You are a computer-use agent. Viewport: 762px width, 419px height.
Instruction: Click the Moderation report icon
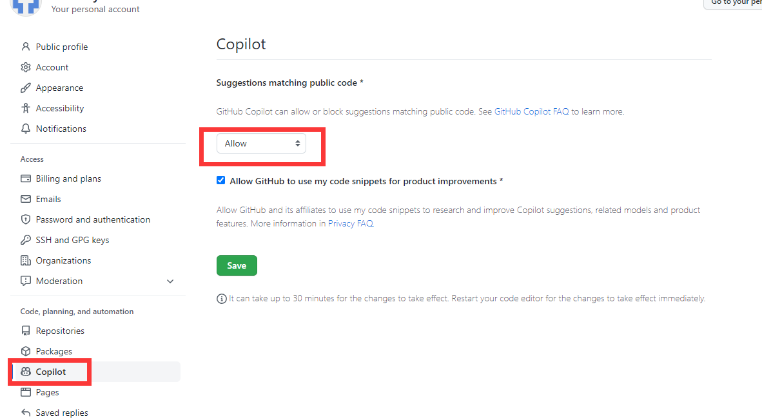point(26,280)
